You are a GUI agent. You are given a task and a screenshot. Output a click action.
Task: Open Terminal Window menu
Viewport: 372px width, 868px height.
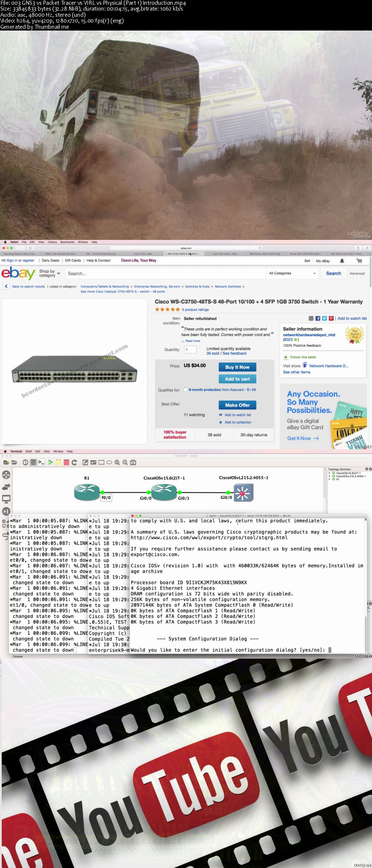[x=58, y=451]
